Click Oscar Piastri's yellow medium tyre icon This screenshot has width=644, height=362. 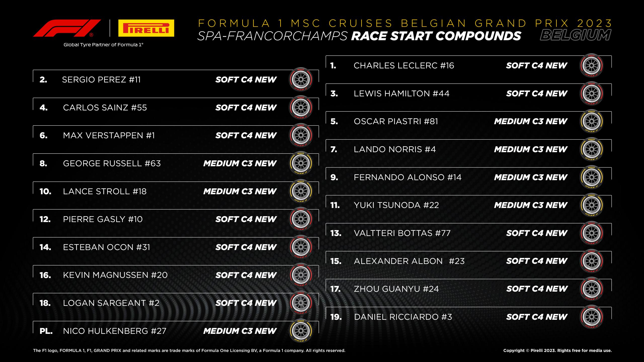point(591,121)
